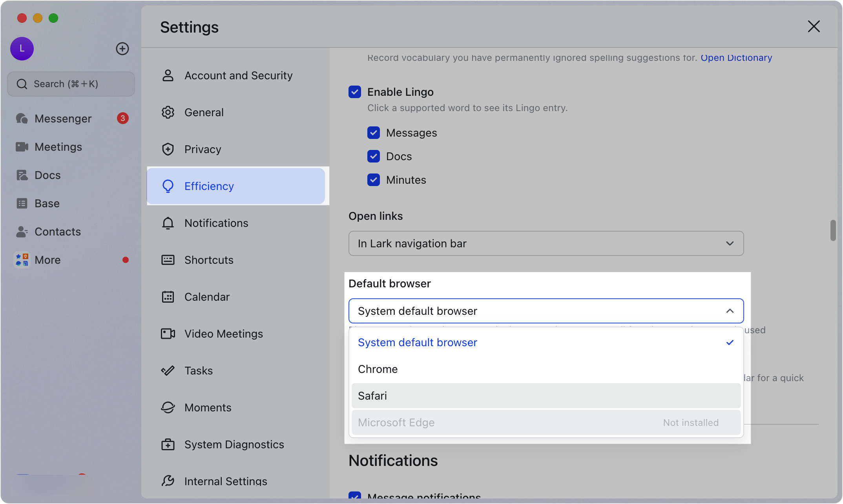
Task: Uncheck Docs under Enable Lingo
Action: click(x=373, y=156)
